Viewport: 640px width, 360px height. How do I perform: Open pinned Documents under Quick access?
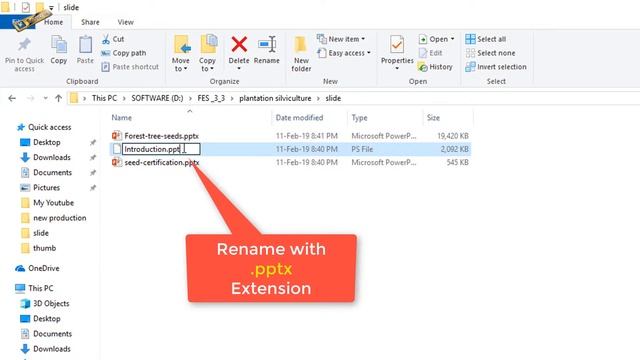tap(52, 173)
